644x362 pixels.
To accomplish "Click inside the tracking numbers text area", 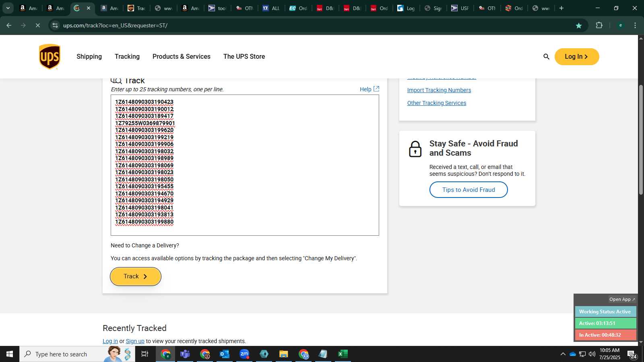I will coord(245,165).
